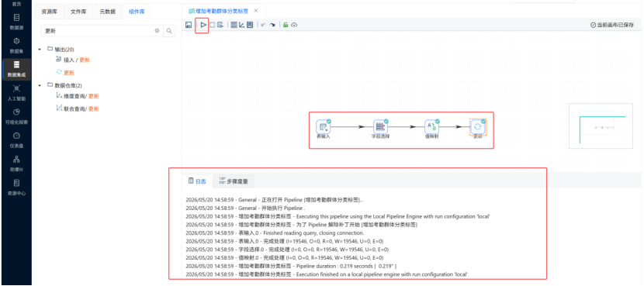Switch to the 组件库 tab
The height and width of the screenshot is (286, 644).
(x=137, y=12)
